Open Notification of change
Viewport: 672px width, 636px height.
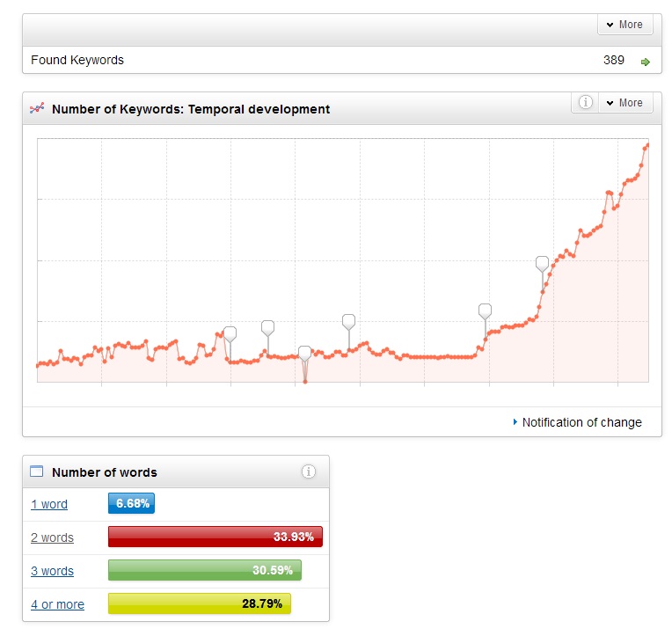pos(581,422)
